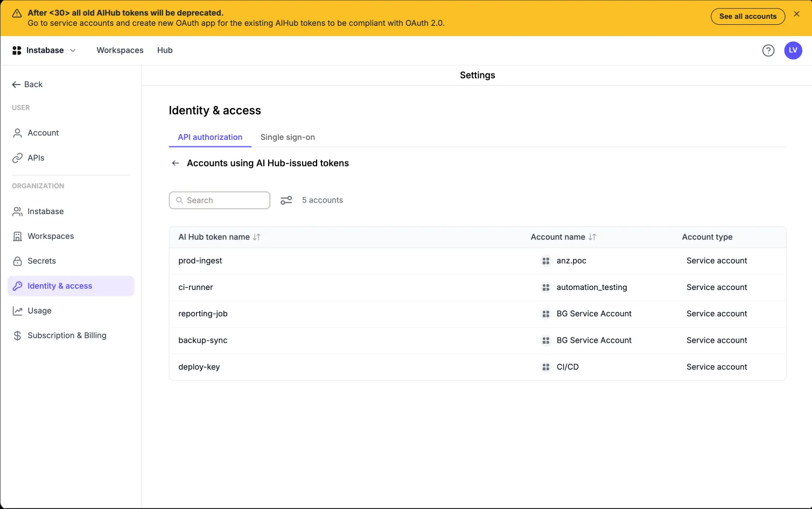812x509 pixels.
Task: Click the anz.poc account icon
Action: 545,261
